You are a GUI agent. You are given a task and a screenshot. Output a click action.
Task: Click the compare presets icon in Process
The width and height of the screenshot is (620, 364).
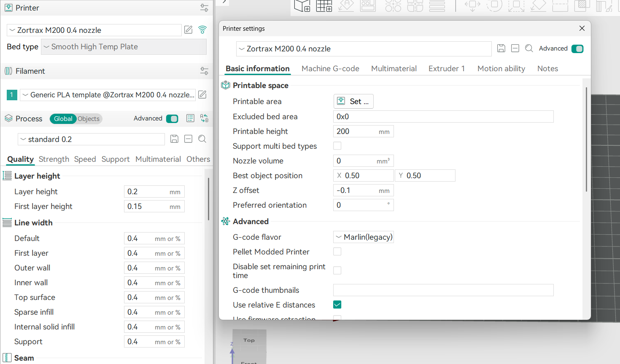[x=204, y=118]
